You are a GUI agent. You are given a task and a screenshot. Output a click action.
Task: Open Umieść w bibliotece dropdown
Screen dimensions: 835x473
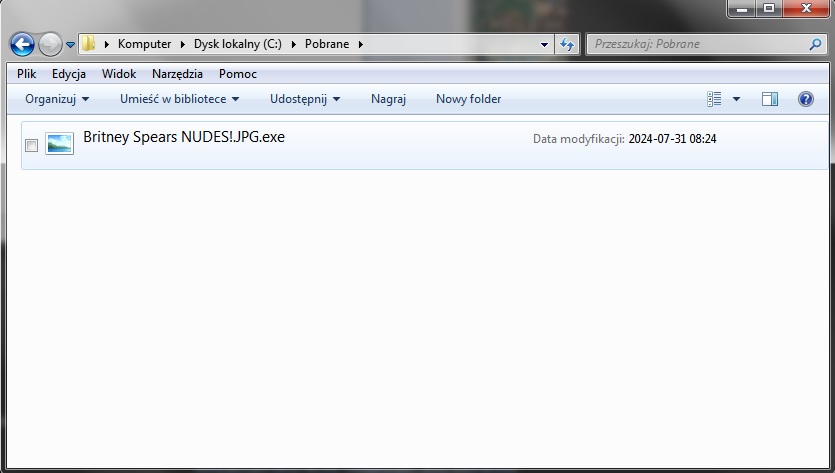point(179,99)
